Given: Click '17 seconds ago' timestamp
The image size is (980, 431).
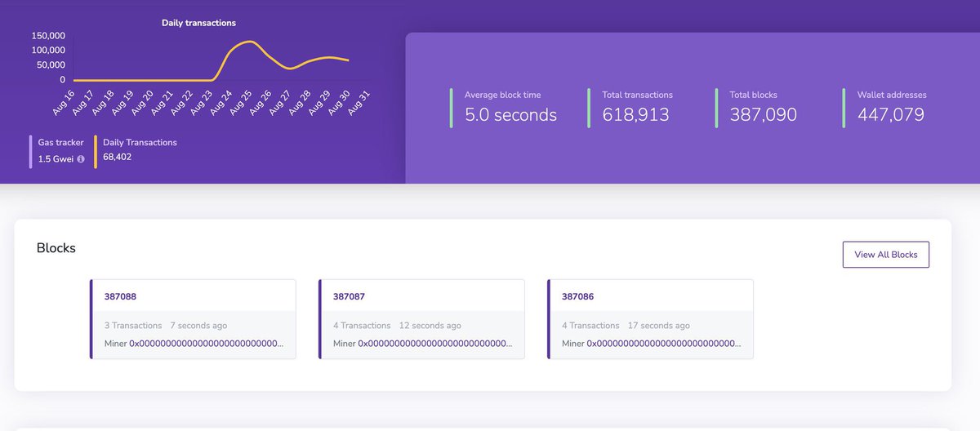Looking at the screenshot, I should (x=658, y=325).
